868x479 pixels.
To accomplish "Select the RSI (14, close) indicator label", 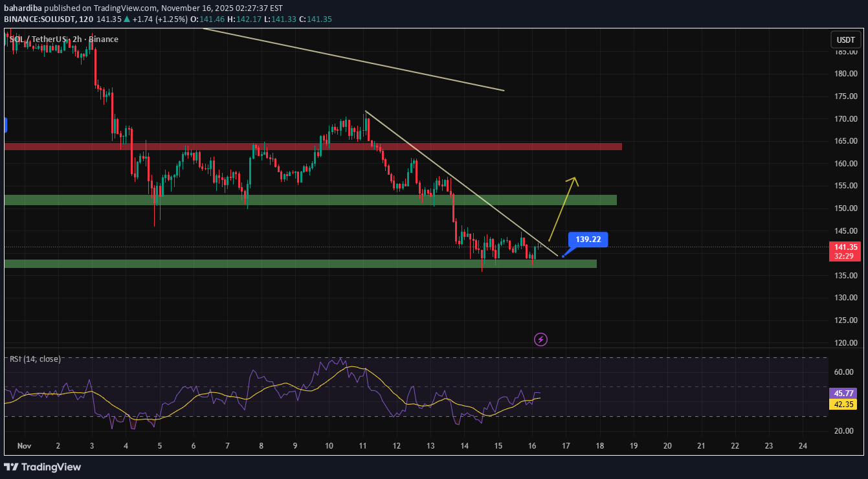I will [36, 359].
